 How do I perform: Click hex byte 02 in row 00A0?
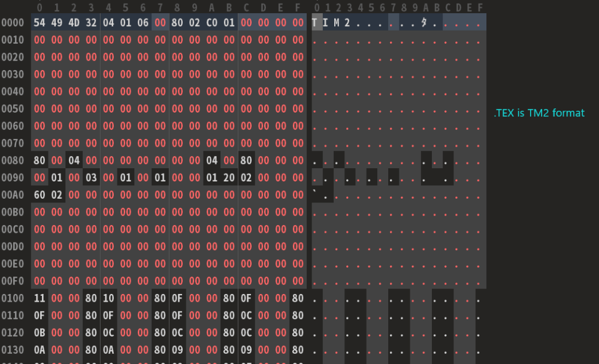point(56,195)
